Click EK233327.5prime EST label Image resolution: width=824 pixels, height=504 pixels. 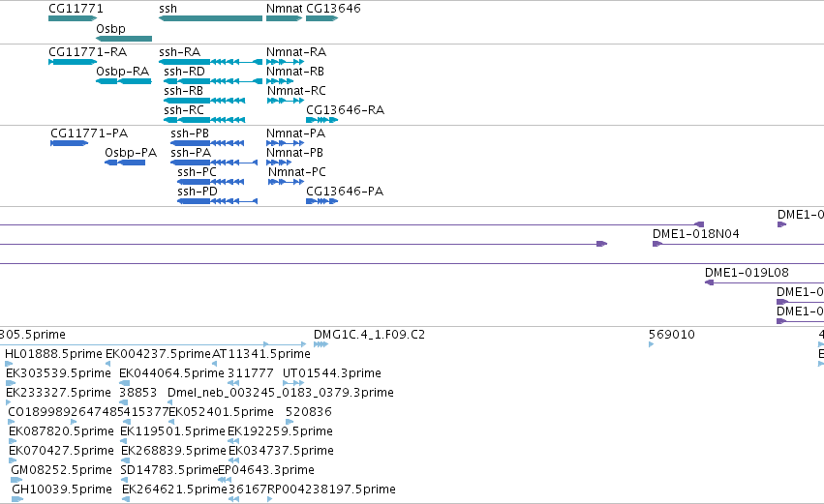point(58,393)
